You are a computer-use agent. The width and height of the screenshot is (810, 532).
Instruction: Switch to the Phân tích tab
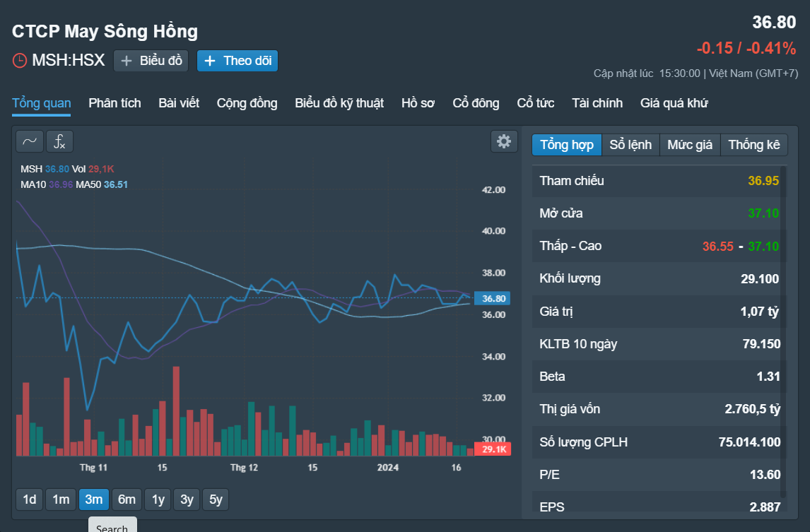[115, 102]
